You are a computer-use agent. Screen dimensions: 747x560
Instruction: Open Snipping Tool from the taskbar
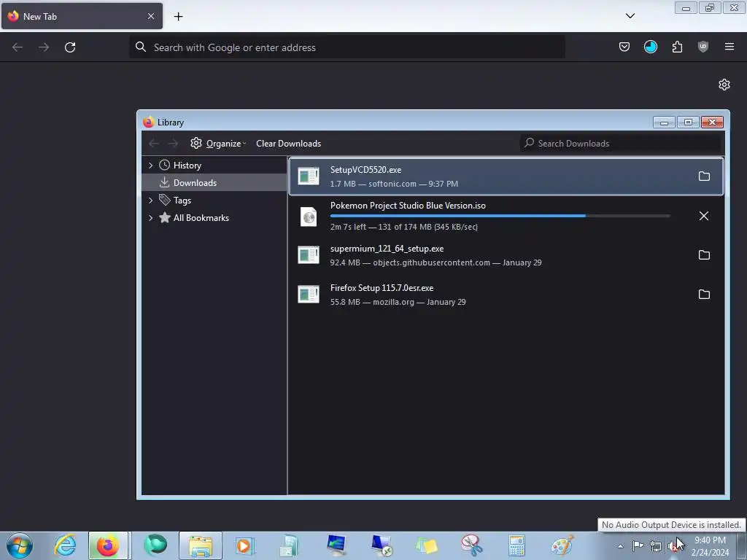[x=471, y=545]
